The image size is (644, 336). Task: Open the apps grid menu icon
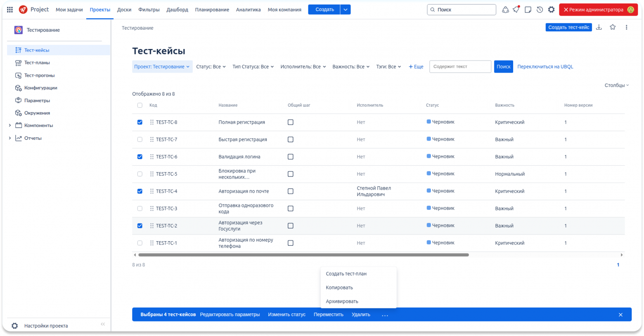10,9
